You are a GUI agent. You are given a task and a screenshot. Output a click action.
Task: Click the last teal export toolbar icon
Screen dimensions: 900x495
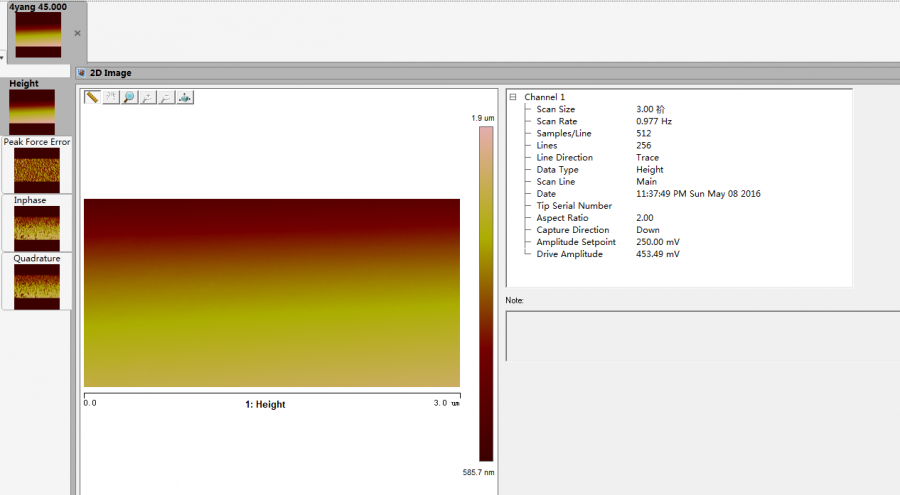(185, 97)
